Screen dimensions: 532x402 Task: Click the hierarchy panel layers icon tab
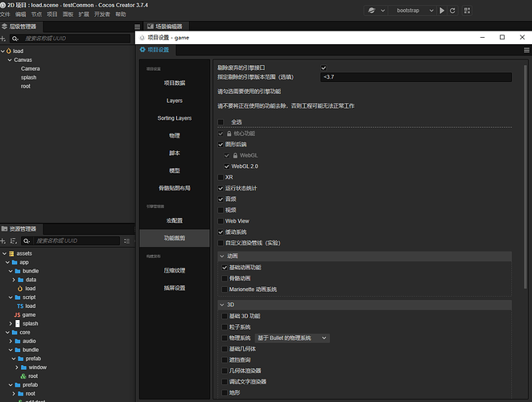4,27
